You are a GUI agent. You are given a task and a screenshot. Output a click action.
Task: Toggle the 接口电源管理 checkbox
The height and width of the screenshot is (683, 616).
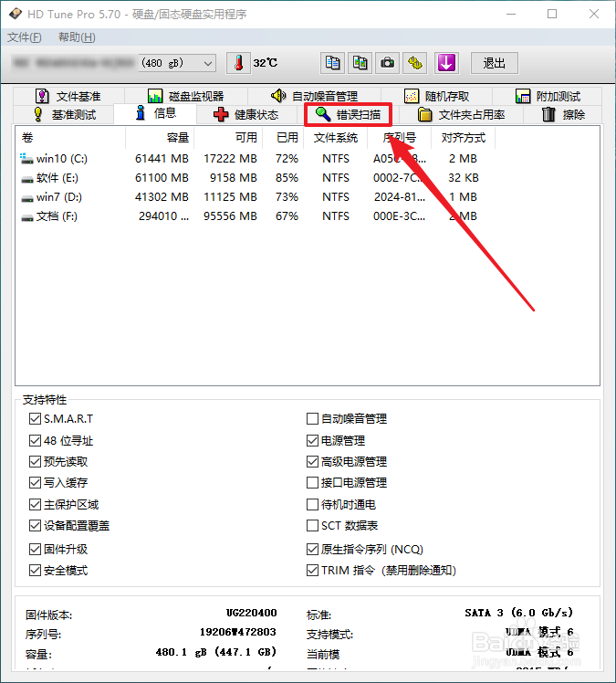pos(312,482)
